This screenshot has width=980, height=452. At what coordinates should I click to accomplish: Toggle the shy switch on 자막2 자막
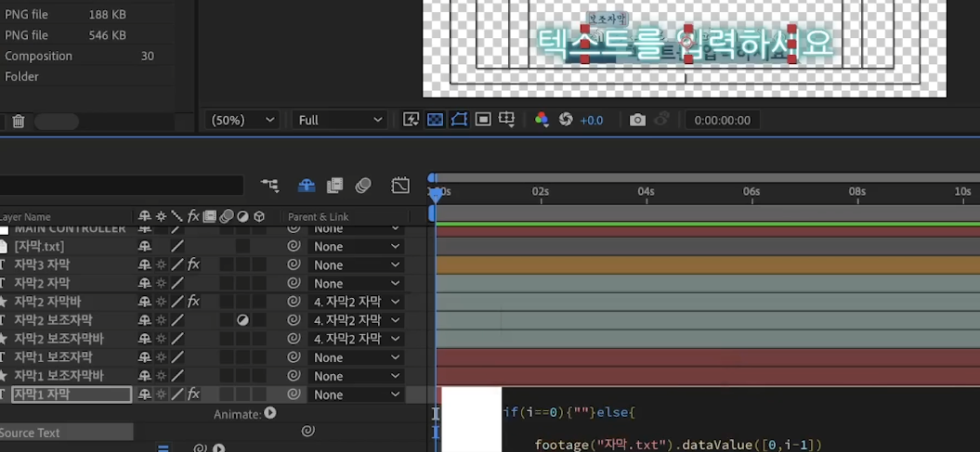pos(144,283)
